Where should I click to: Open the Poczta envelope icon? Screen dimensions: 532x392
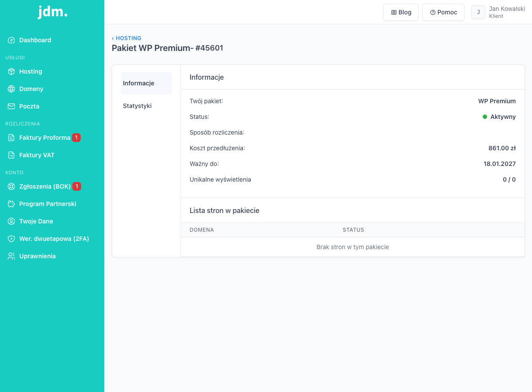click(11, 106)
